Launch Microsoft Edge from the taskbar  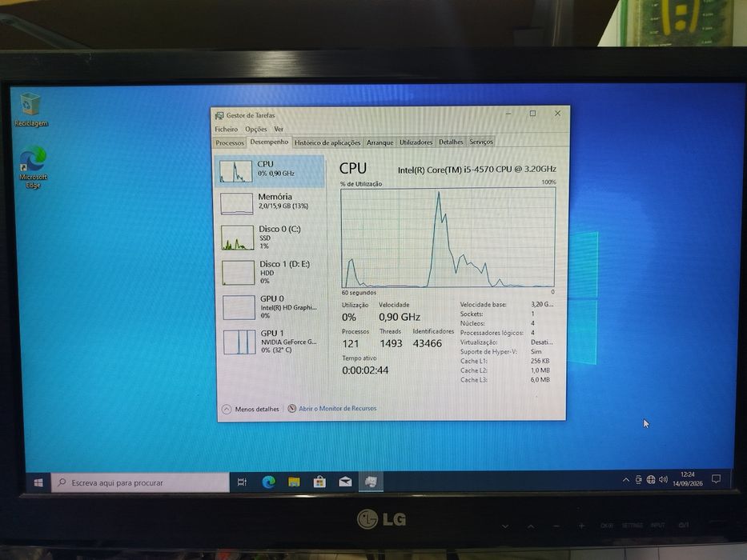coord(269,482)
